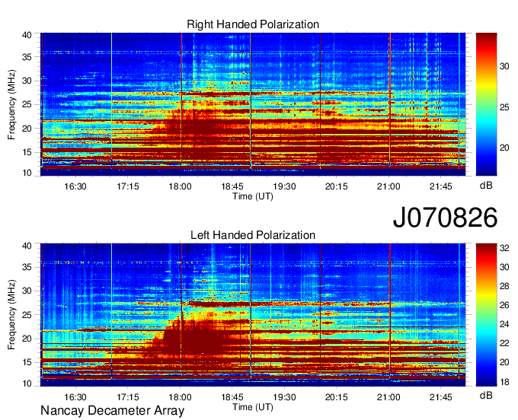The image size is (518, 420).
Task: Click the Right Handed plot's color bar
Action: point(486,104)
